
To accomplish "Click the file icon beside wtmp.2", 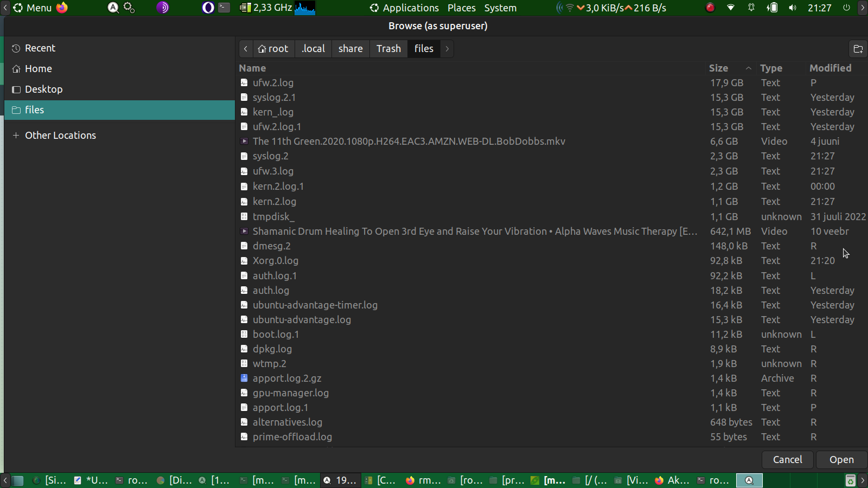I will pos(244,363).
